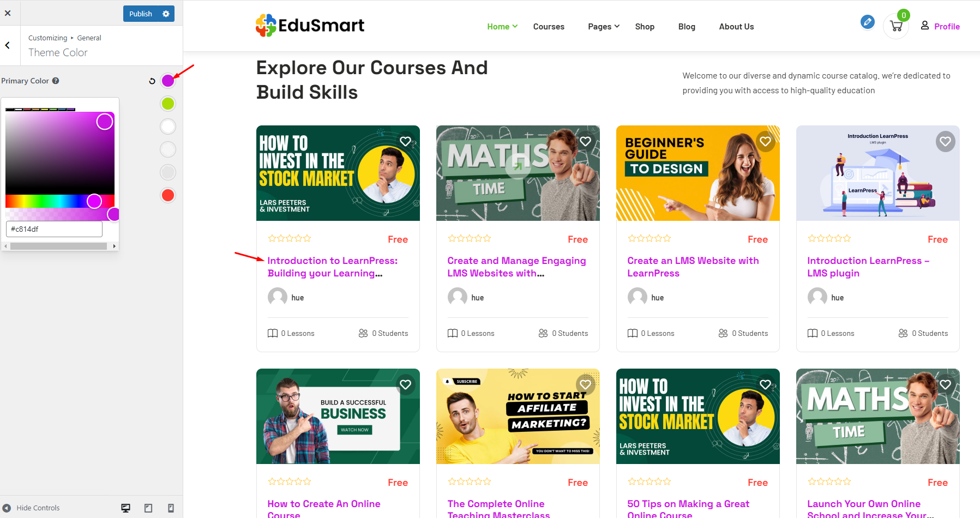The height and width of the screenshot is (518, 980).
Task: Open the Shop menu item
Action: coord(645,26)
